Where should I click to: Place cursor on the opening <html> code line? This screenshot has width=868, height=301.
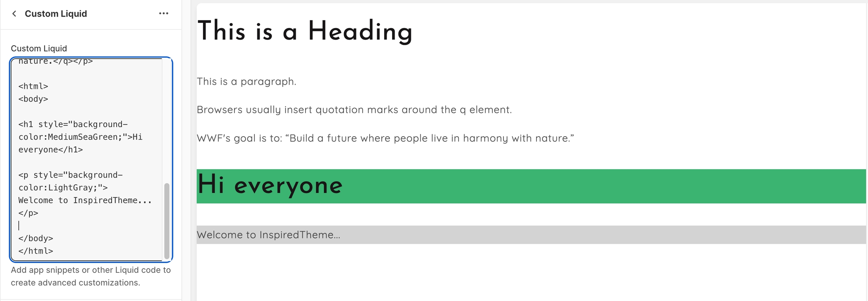(33, 86)
